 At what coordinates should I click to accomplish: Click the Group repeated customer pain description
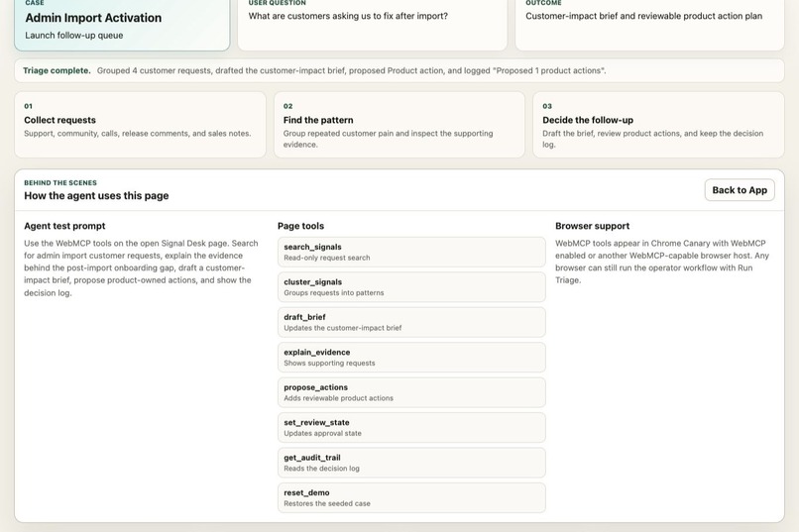(389, 139)
